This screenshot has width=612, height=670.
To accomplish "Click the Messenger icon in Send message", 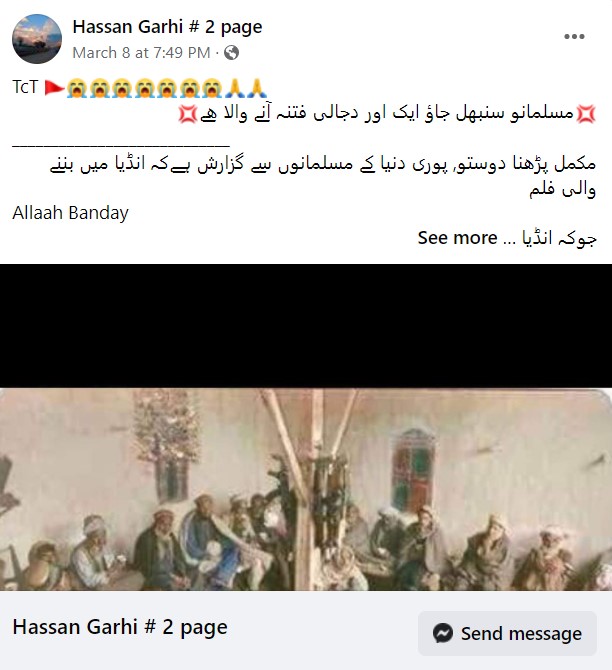I will pyautogui.click(x=443, y=633).
